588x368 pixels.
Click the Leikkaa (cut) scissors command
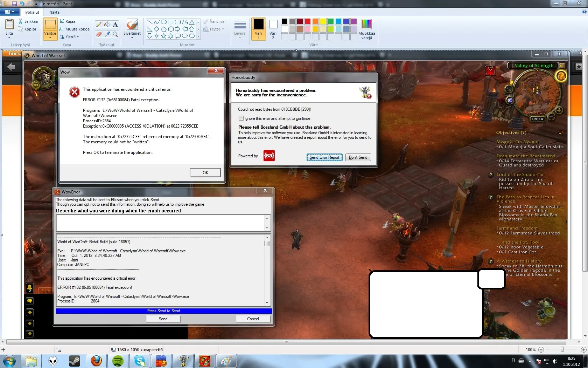(x=28, y=21)
